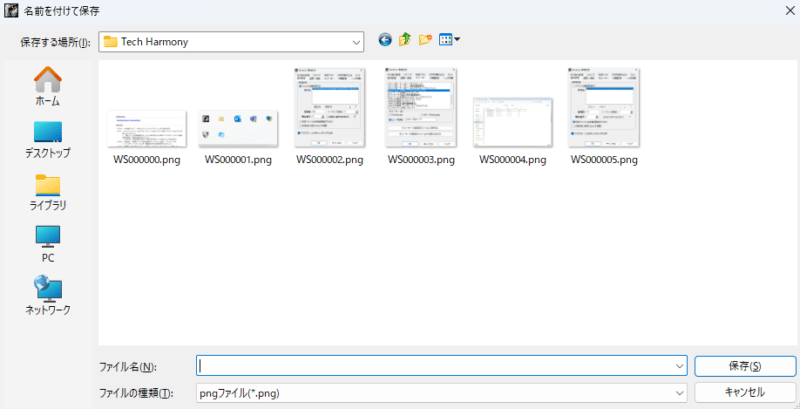Go up one folder level
The width and height of the screenshot is (800, 409).
pyautogui.click(x=405, y=41)
